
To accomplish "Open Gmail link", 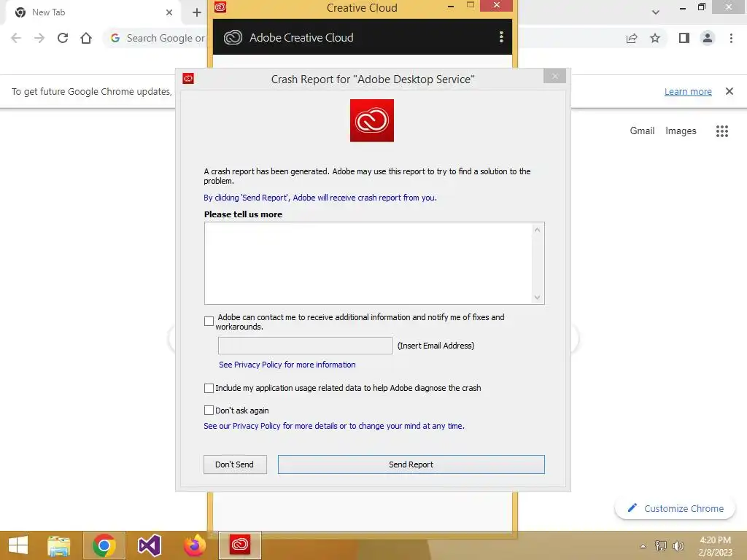I will 642,131.
